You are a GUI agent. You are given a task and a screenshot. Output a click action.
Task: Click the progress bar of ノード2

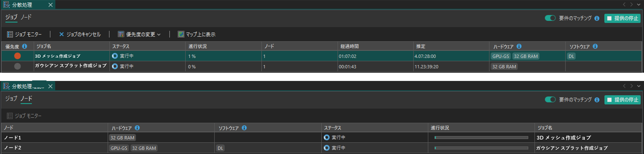click(x=481, y=148)
